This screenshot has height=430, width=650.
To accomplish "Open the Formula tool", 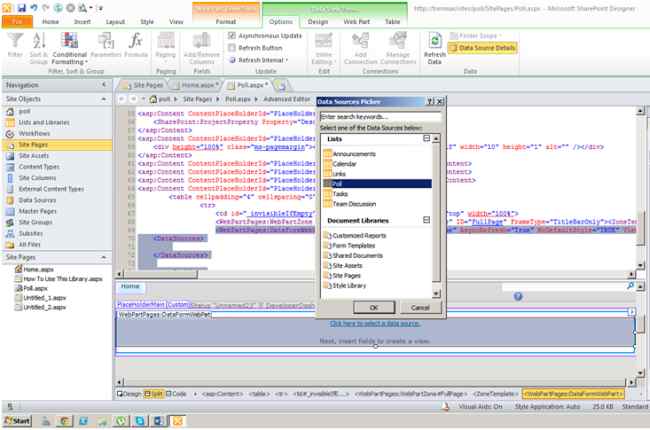I will [136, 46].
